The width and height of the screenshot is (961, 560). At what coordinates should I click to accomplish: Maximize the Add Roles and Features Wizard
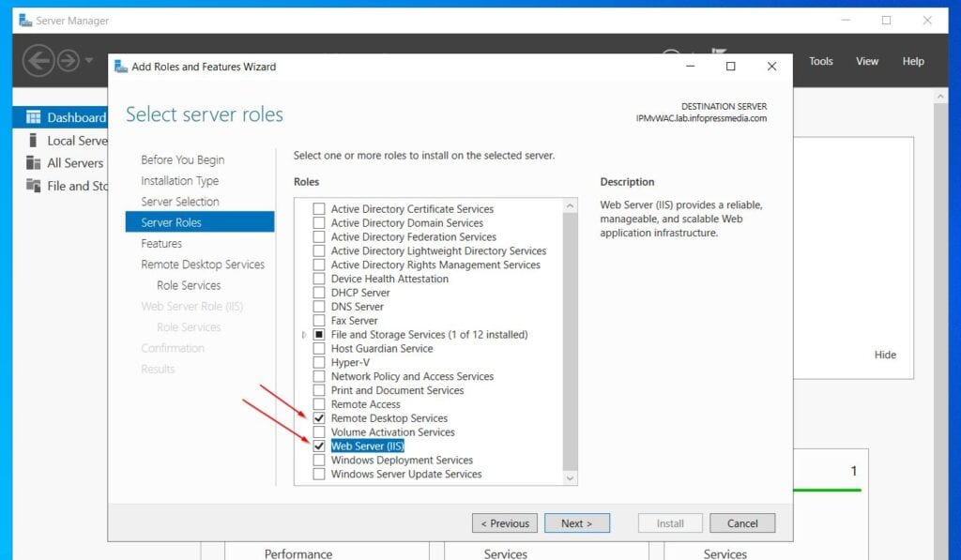point(730,67)
